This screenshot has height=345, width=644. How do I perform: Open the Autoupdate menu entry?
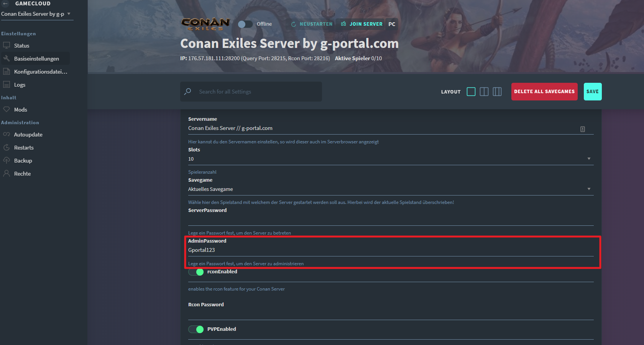tap(28, 135)
